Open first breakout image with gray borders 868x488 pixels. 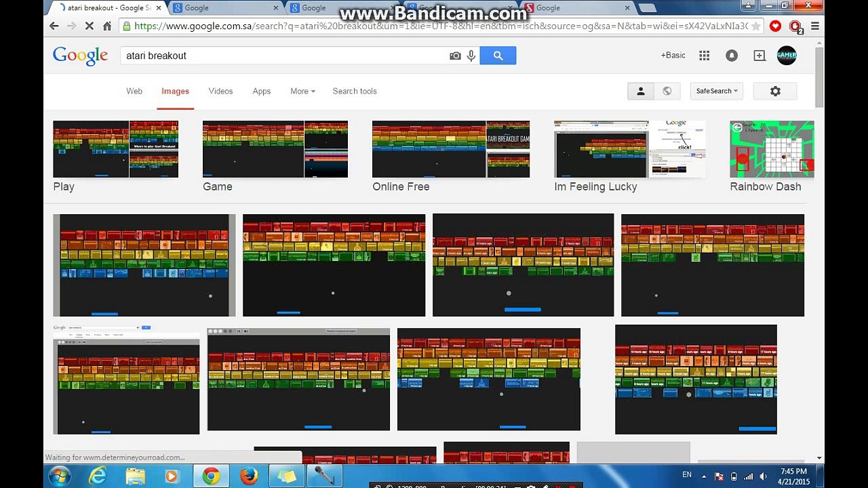(x=144, y=265)
